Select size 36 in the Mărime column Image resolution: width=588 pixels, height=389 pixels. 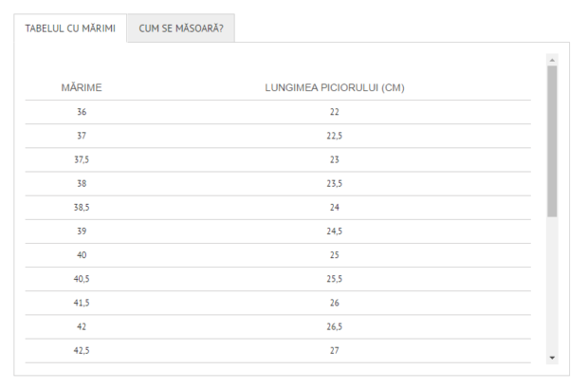(x=82, y=112)
